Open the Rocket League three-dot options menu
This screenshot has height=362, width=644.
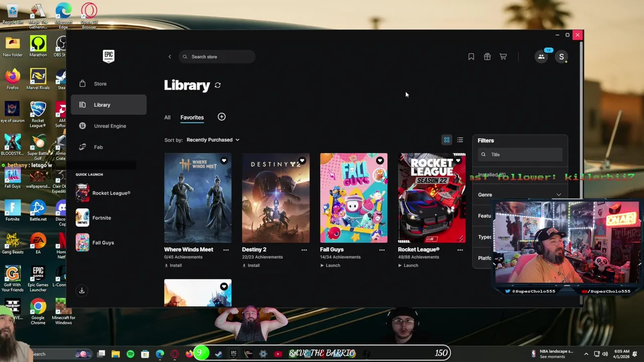click(460, 250)
